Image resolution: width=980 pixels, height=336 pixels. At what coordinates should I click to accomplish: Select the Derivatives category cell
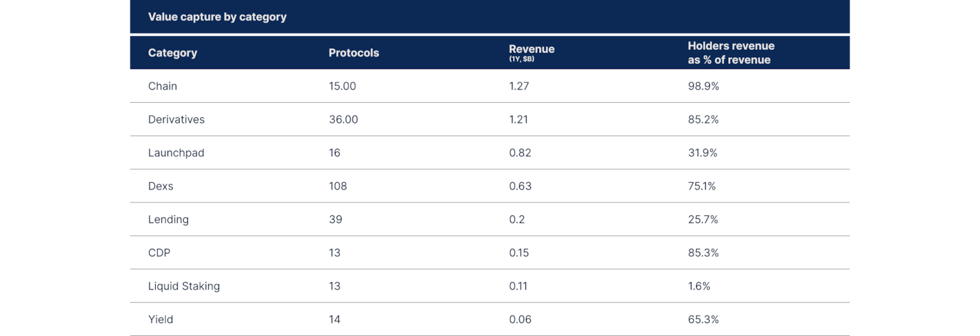pyautogui.click(x=176, y=120)
